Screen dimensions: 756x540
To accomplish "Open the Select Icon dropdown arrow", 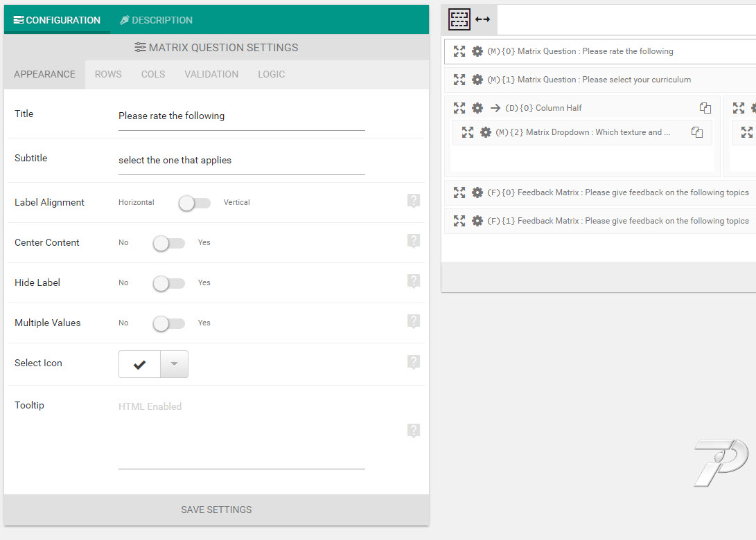I will (174, 364).
